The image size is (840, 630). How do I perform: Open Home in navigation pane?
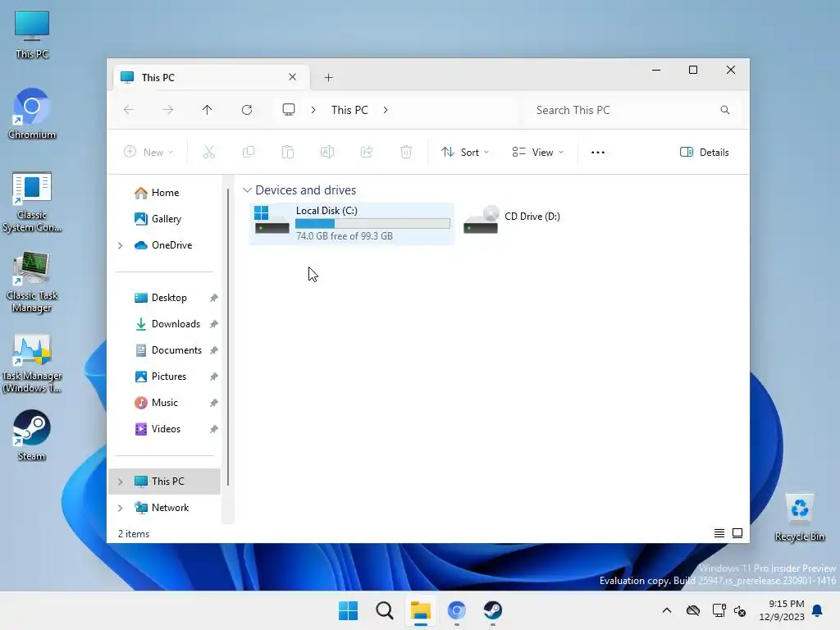coord(164,192)
